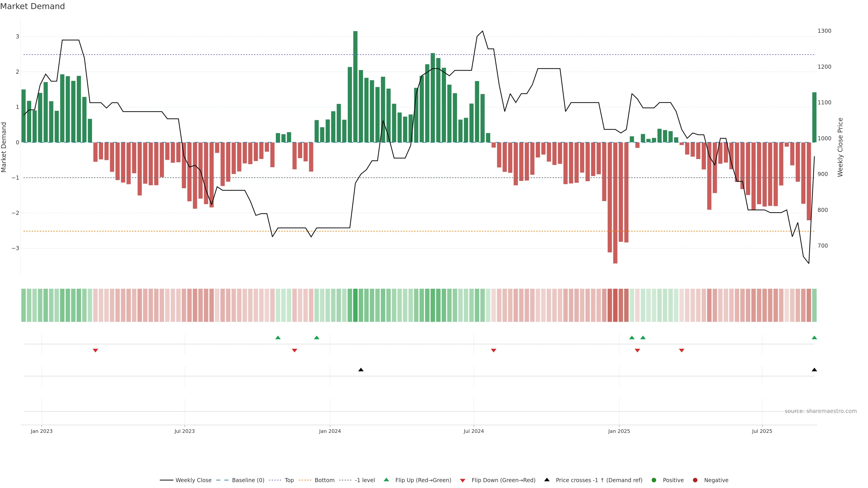This screenshot has width=868, height=488.
Task: Click the darkest green heatmap strip cell
Action: (355, 305)
